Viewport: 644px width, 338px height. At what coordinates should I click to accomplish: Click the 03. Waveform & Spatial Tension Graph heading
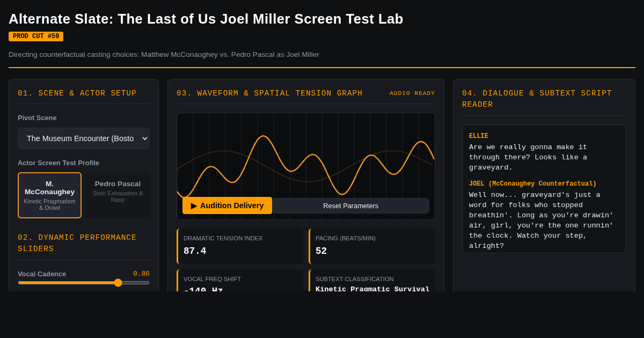[269, 93]
